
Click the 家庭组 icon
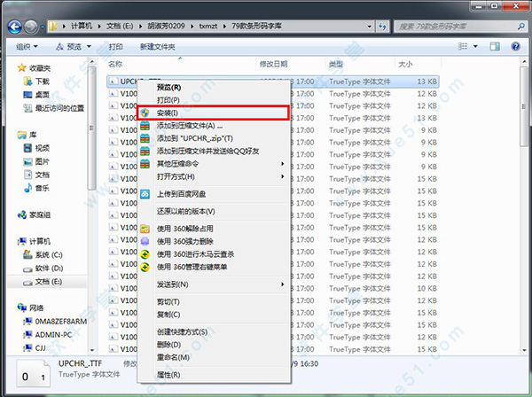pyautogui.click(x=21, y=214)
